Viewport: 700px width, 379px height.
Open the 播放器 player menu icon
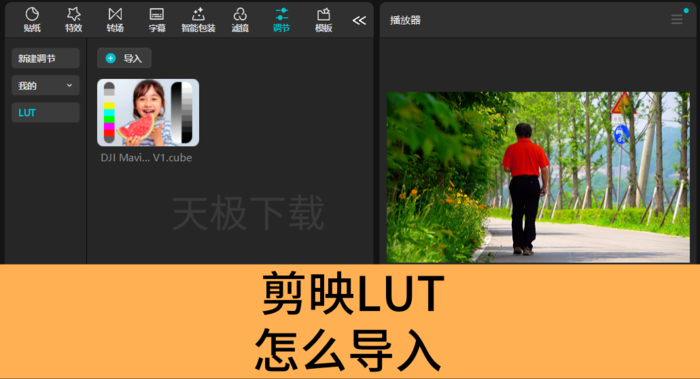click(677, 19)
